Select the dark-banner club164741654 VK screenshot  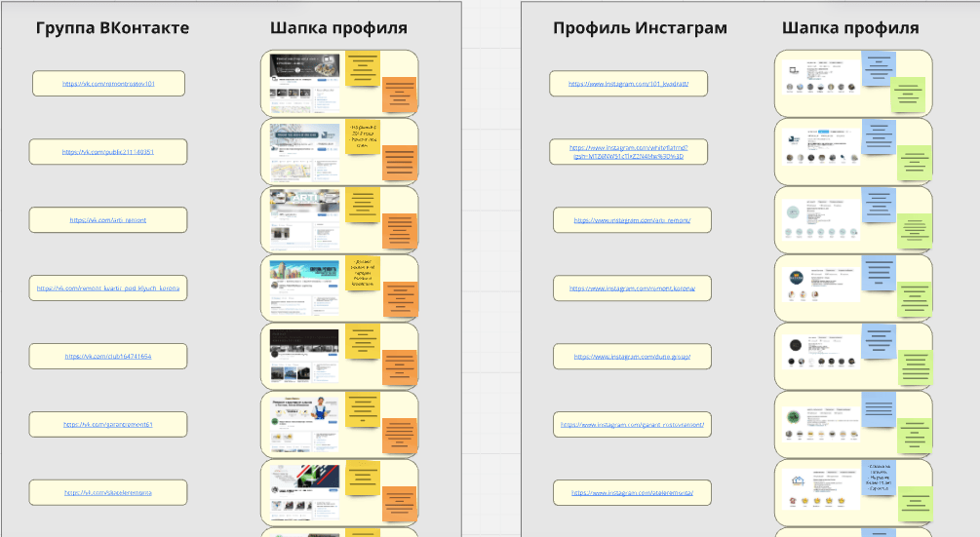305,355
